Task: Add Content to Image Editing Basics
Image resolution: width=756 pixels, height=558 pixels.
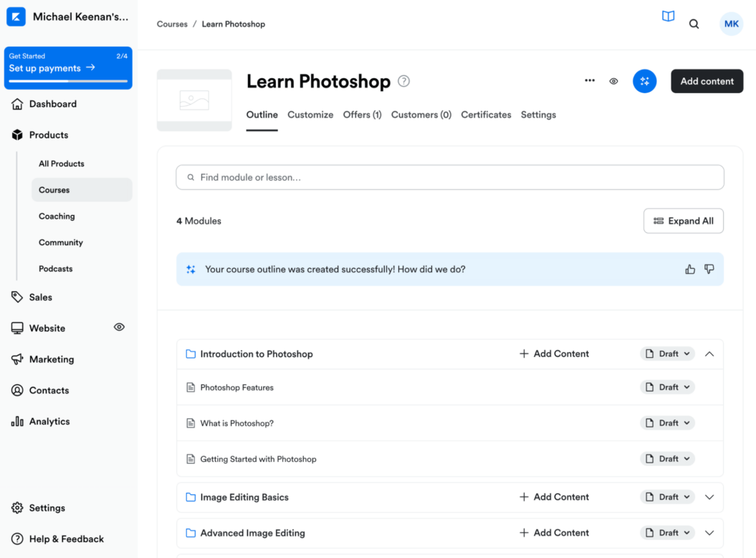Action: click(554, 497)
